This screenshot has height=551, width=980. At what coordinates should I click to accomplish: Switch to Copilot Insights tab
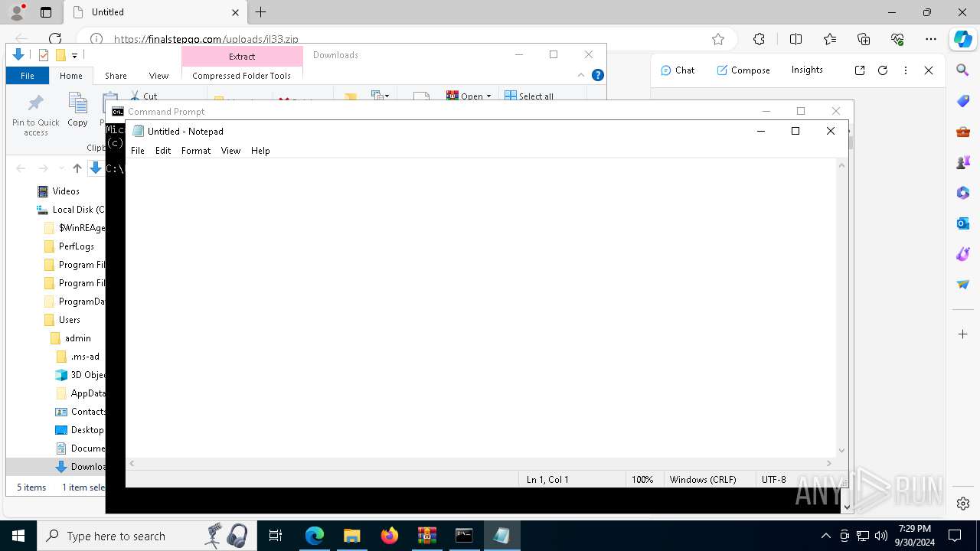click(807, 70)
